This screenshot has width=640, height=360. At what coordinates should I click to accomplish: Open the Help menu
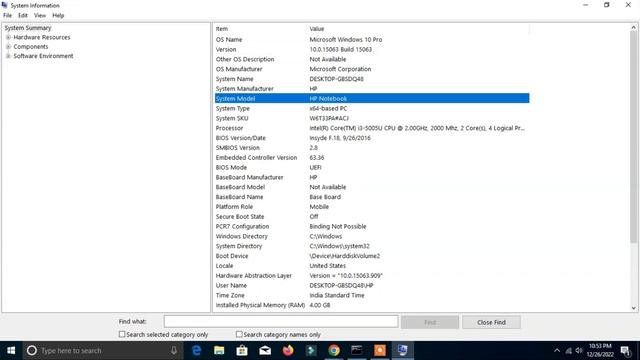tap(58, 16)
